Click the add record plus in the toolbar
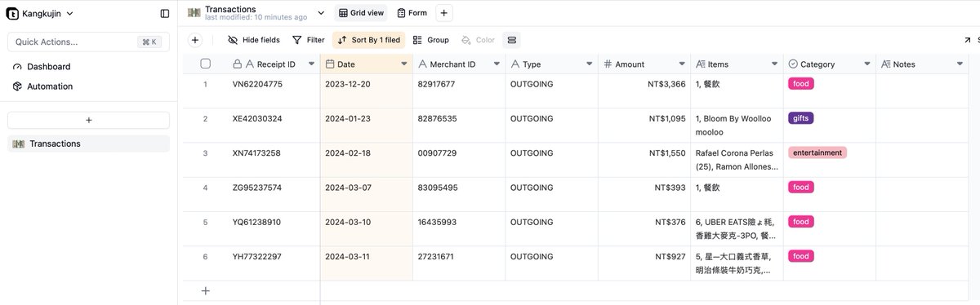 click(194, 40)
